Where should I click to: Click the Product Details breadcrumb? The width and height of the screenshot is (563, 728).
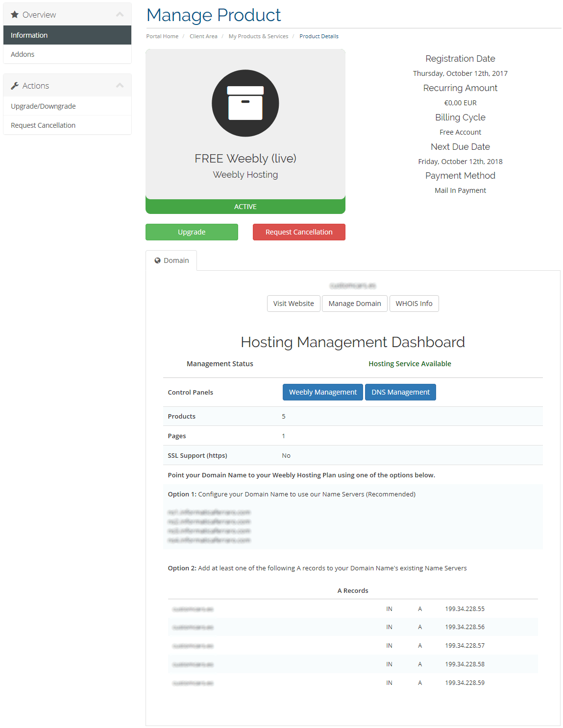coord(319,36)
